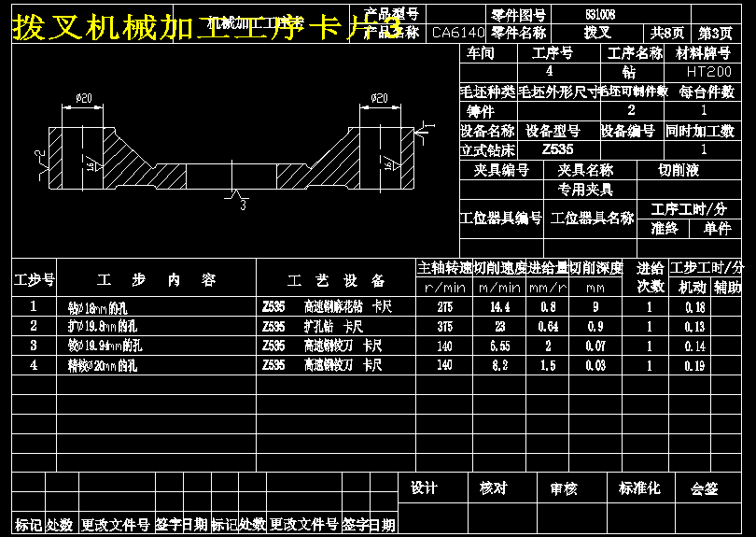
Task: Click the 夹具编号 header cell
Action: point(501,170)
